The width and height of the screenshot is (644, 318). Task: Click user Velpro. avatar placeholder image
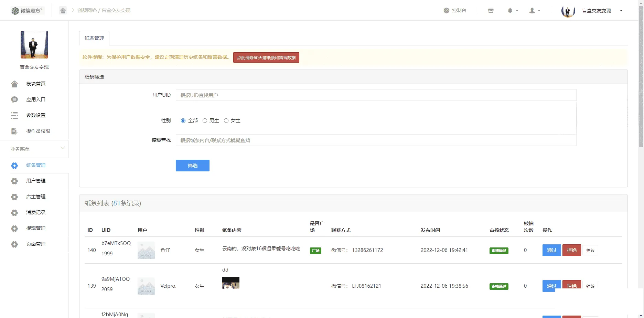click(146, 286)
